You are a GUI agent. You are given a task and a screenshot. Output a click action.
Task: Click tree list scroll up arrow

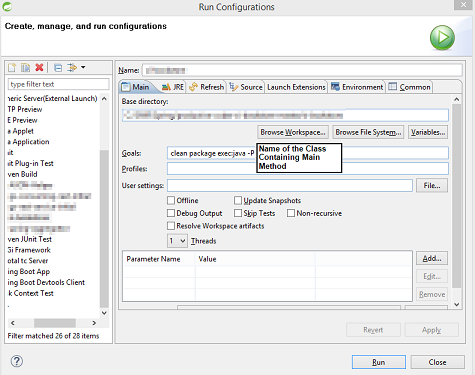(104, 99)
